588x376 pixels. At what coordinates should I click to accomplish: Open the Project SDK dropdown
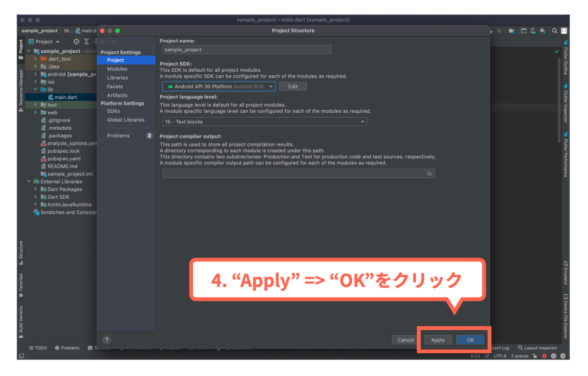219,86
